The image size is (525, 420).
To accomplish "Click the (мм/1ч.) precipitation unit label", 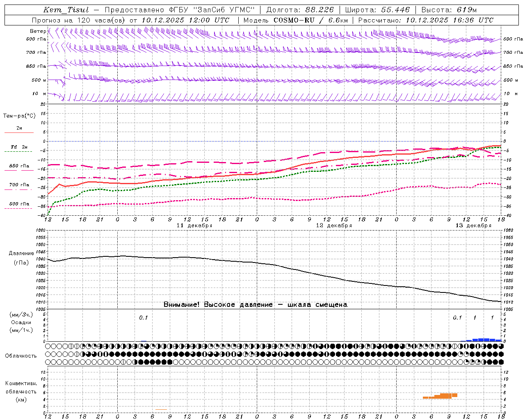I will (21, 330).
